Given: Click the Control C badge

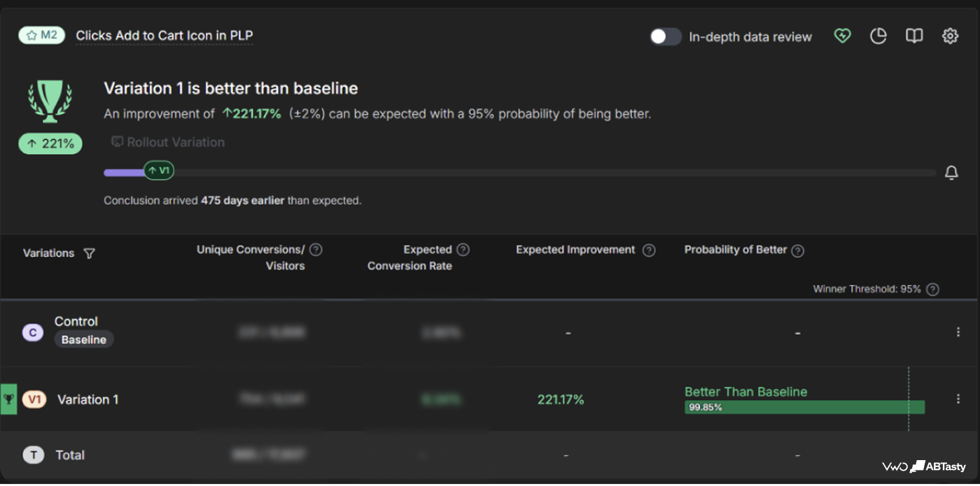Looking at the screenshot, I should 33,333.
